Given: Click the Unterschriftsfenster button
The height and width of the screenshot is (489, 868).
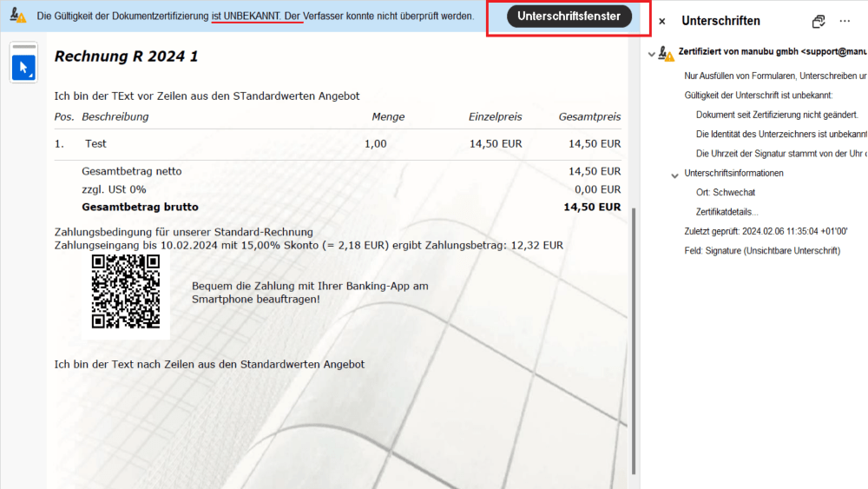Looking at the screenshot, I should click(x=569, y=17).
